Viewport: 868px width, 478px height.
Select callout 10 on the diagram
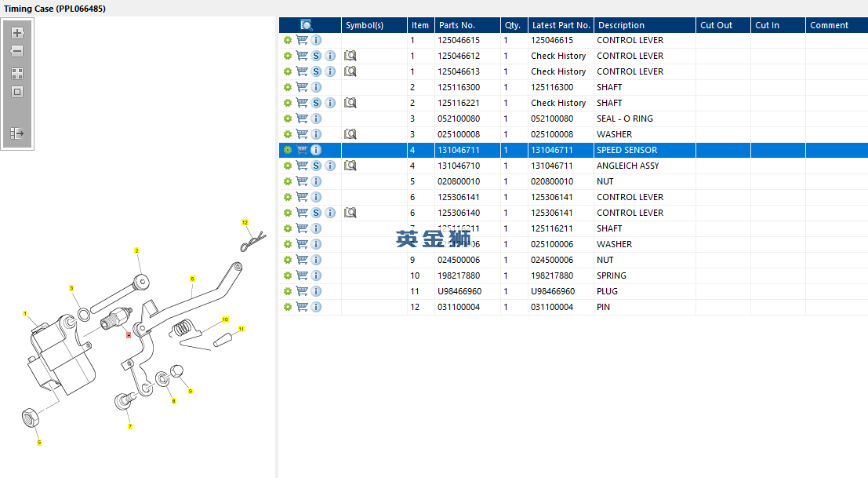[x=225, y=319]
